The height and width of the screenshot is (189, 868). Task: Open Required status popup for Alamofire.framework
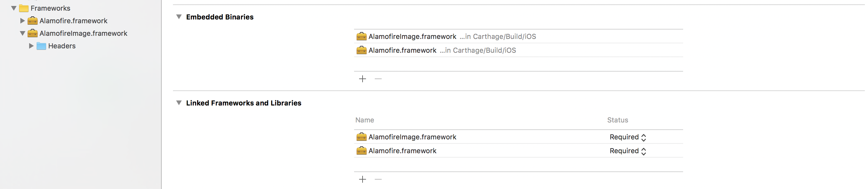628,151
